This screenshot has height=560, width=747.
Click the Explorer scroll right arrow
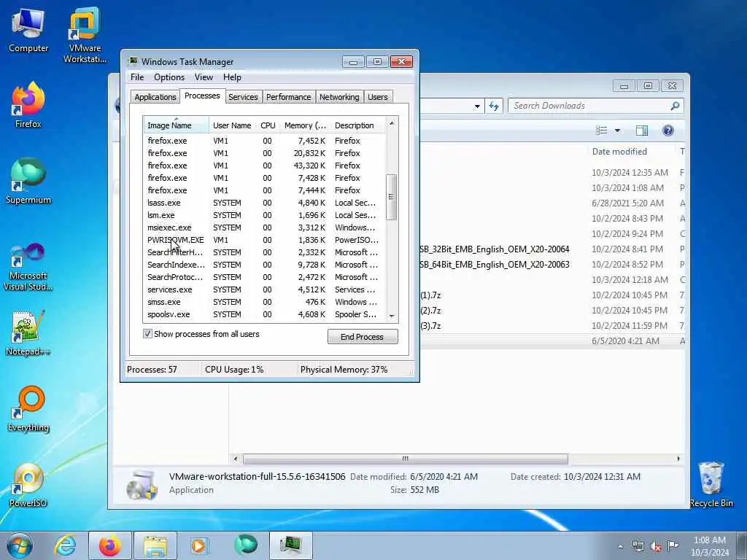click(x=678, y=459)
